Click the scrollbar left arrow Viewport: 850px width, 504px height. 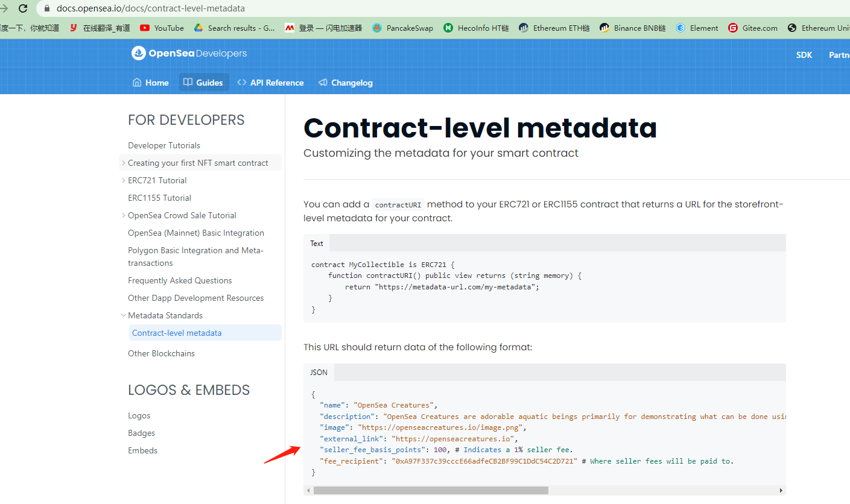[x=308, y=490]
